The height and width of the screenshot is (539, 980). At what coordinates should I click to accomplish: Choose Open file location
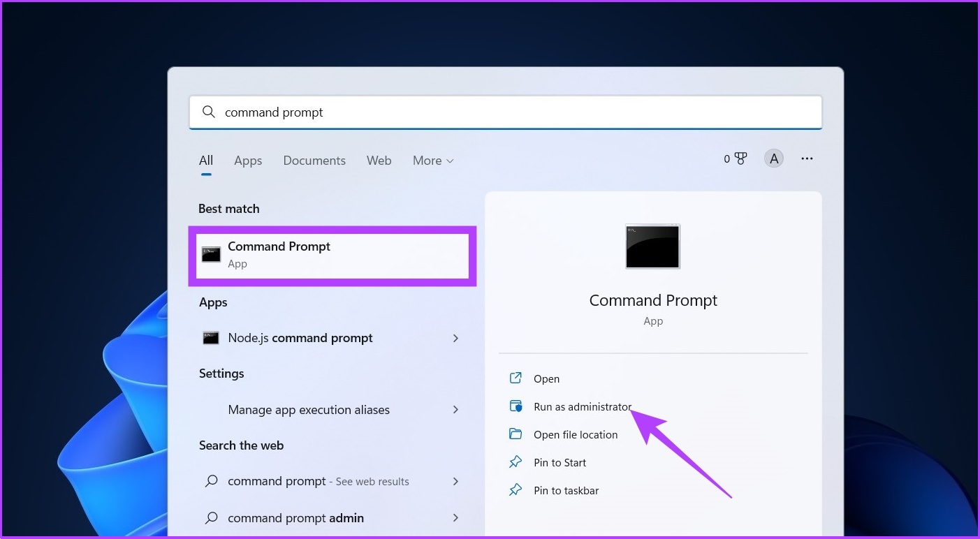click(576, 434)
